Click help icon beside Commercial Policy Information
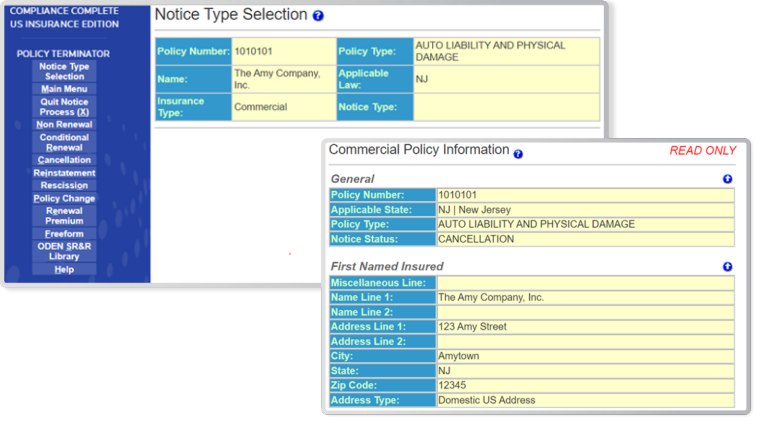The width and height of the screenshot is (768, 432). pyautogui.click(x=518, y=154)
